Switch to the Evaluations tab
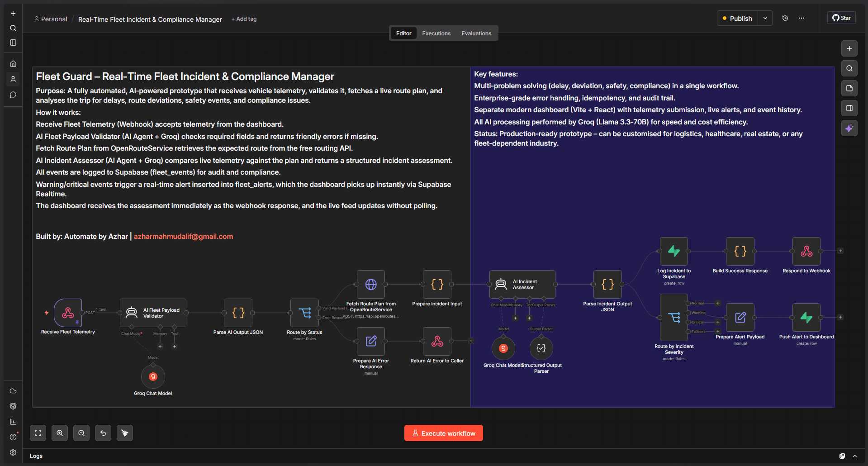This screenshot has width=868, height=466. [x=476, y=33]
